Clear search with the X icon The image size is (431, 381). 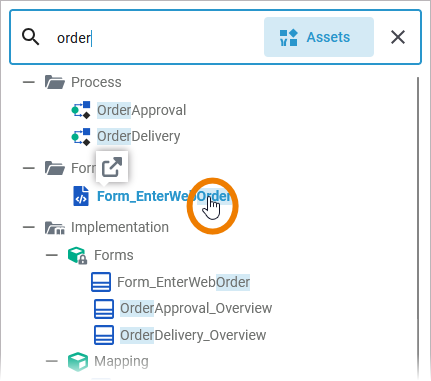pyautogui.click(x=398, y=37)
